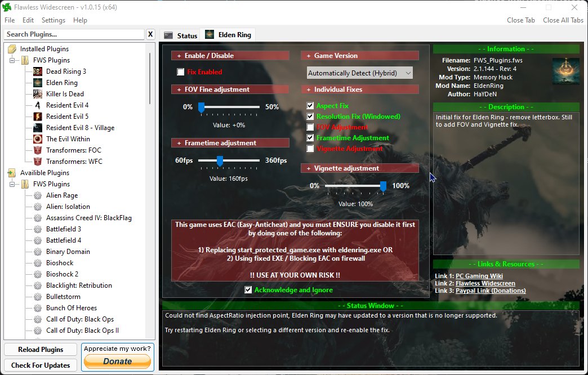Click the Transformers: FOC plugin icon

pos(38,150)
